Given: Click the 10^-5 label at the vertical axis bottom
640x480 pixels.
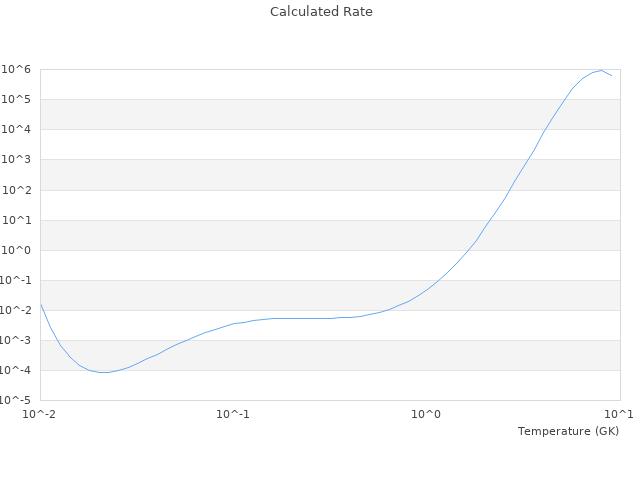Looking at the screenshot, I should tap(16, 400).
